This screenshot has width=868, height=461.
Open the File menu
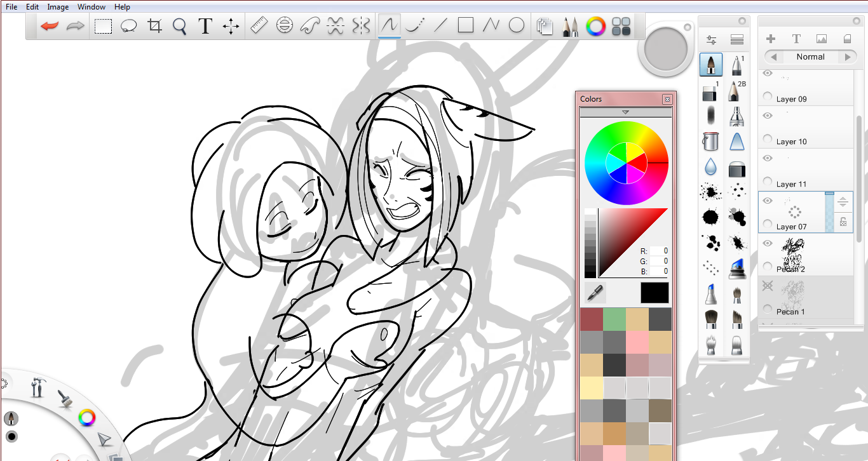11,7
